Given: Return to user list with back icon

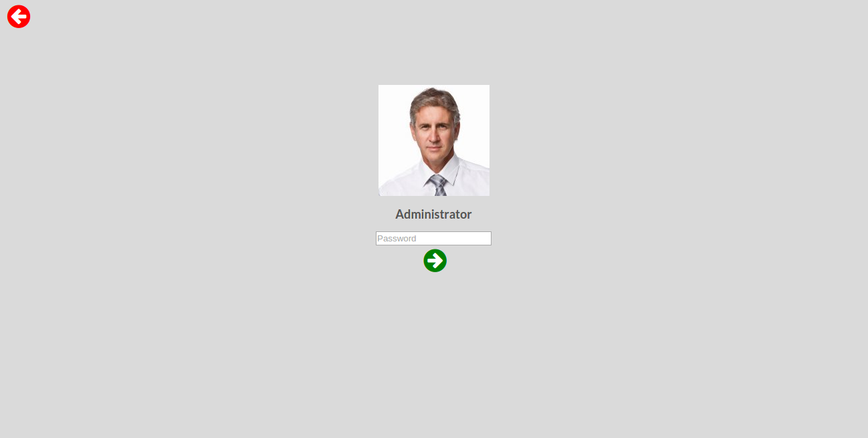Looking at the screenshot, I should pos(19,17).
